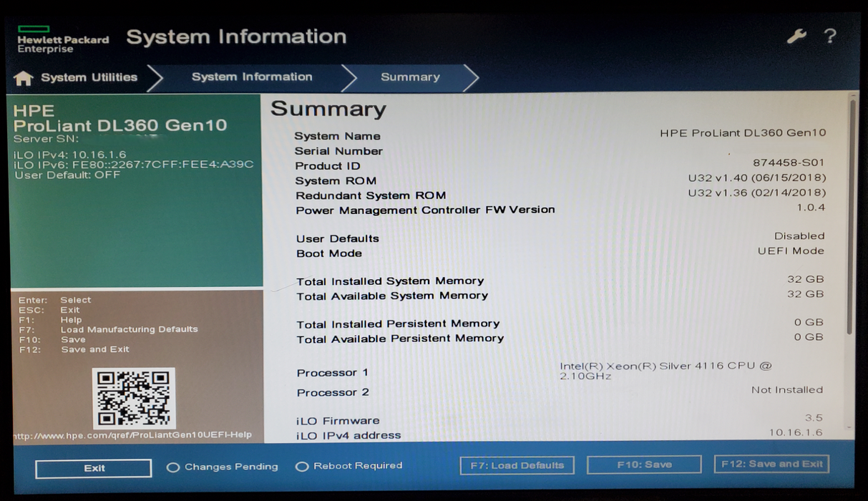
Task: Select the System Name row label
Action: coord(337,136)
